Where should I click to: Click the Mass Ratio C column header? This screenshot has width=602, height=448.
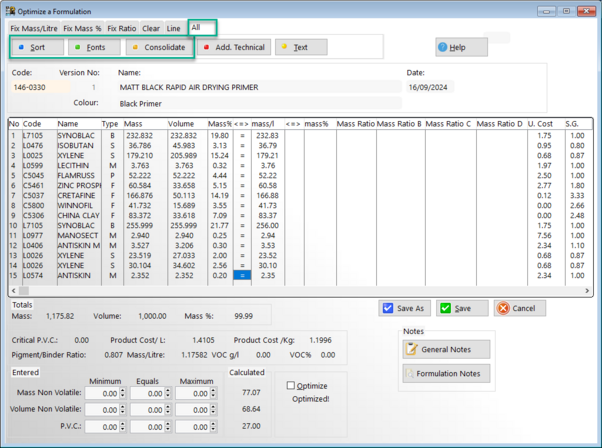point(450,124)
